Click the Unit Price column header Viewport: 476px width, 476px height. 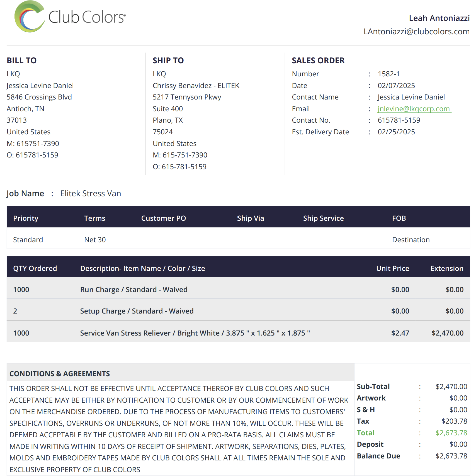(x=393, y=268)
